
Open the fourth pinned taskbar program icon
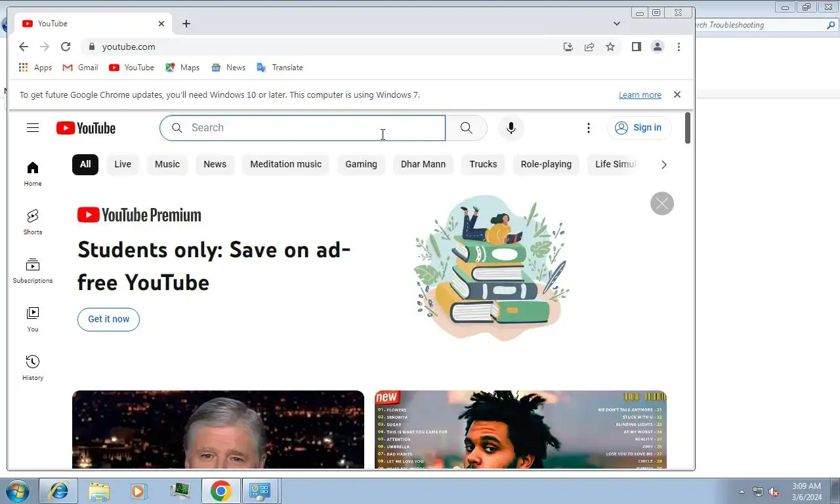pyautogui.click(x=180, y=491)
